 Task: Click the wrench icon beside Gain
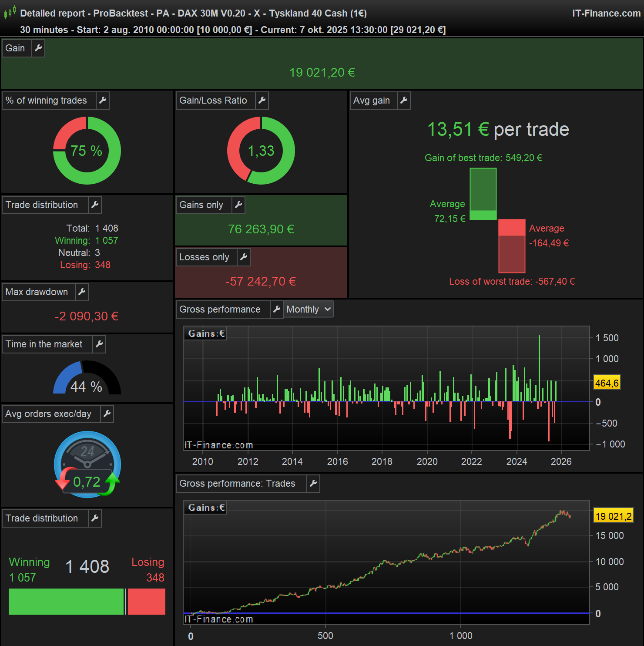pos(38,48)
